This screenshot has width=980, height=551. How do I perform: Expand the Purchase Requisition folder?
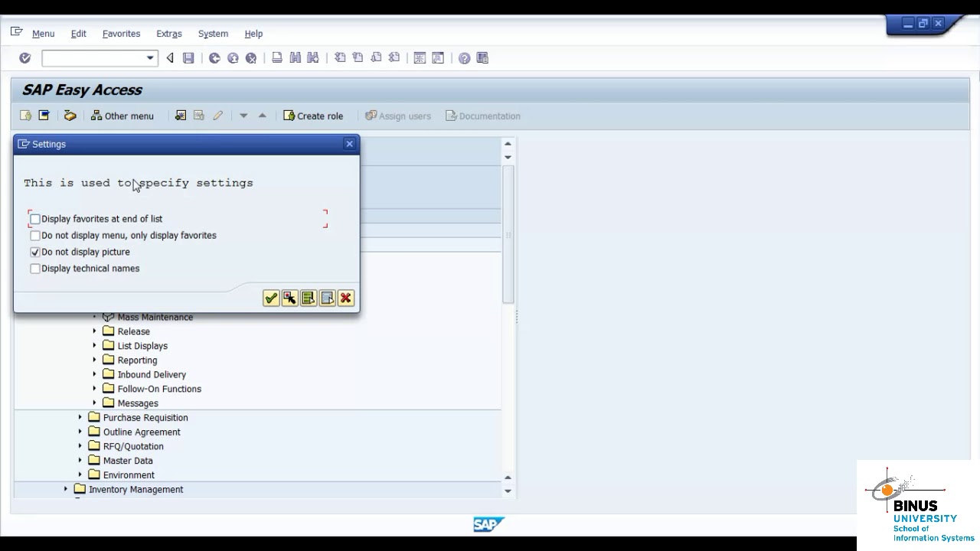[x=80, y=418]
